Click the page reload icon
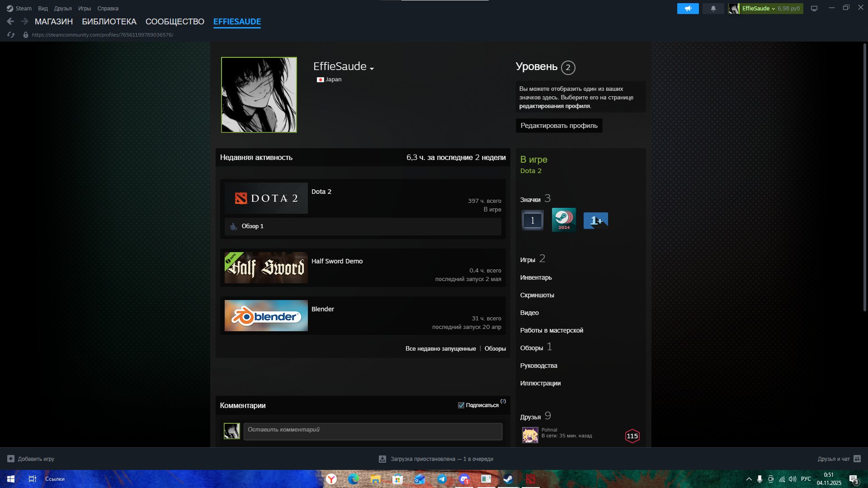 pyautogui.click(x=11, y=35)
